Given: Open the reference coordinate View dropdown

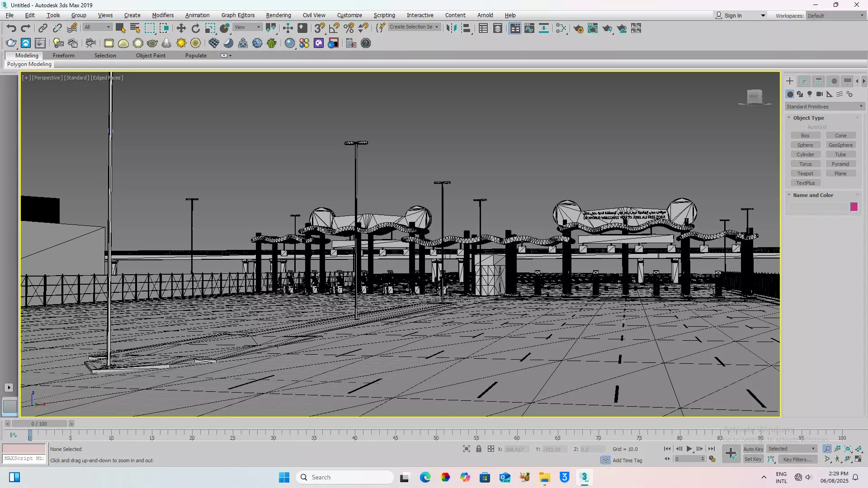Looking at the screenshot, I should pyautogui.click(x=248, y=27).
